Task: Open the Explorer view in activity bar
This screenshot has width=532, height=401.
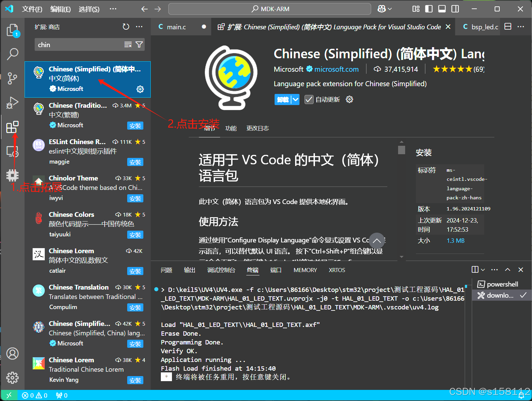Action: (13, 31)
